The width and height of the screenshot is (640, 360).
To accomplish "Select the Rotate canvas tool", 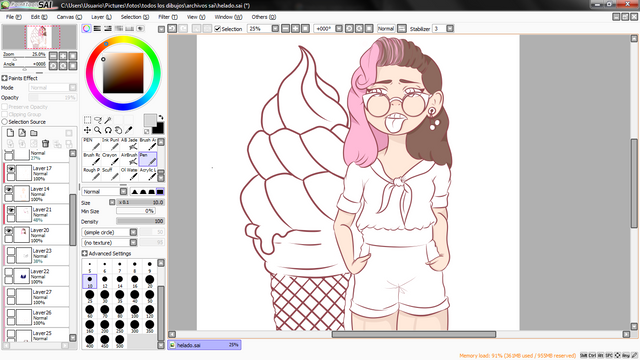I will [108, 130].
